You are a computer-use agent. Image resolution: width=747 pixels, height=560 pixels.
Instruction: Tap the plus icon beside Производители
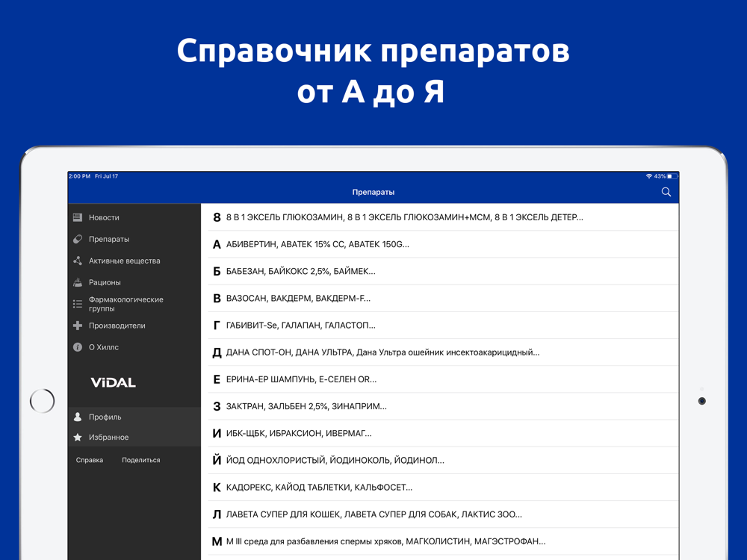pos(78,326)
